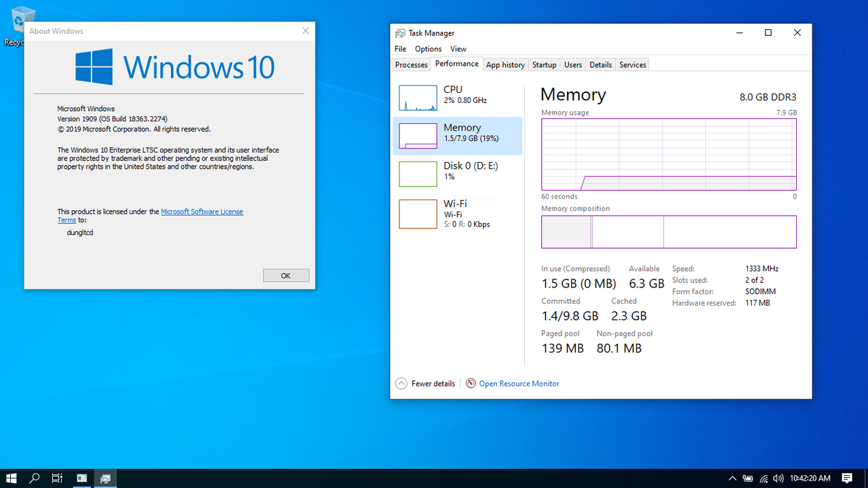
Task: Open the Users tab
Action: [x=573, y=65]
